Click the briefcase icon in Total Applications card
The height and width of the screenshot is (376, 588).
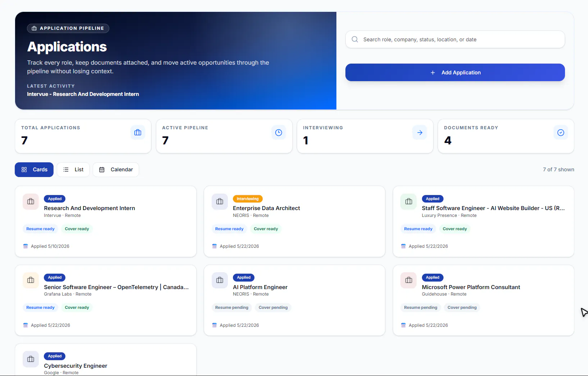[x=138, y=133]
